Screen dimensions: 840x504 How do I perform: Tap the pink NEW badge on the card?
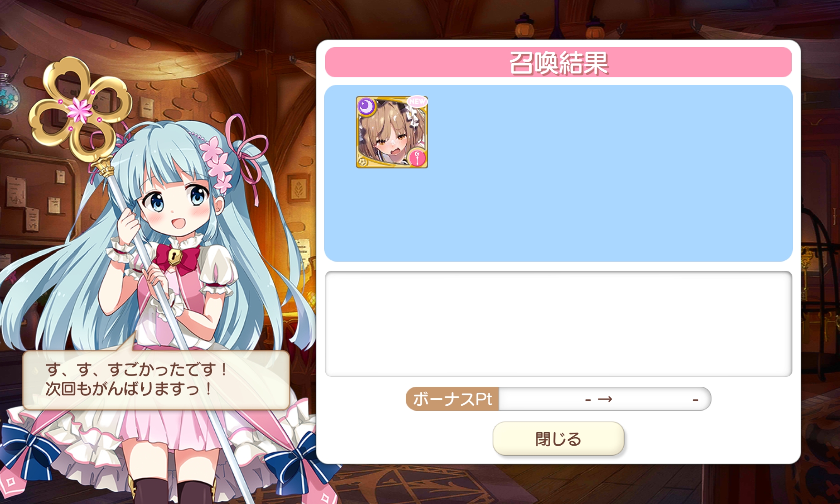tap(417, 102)
